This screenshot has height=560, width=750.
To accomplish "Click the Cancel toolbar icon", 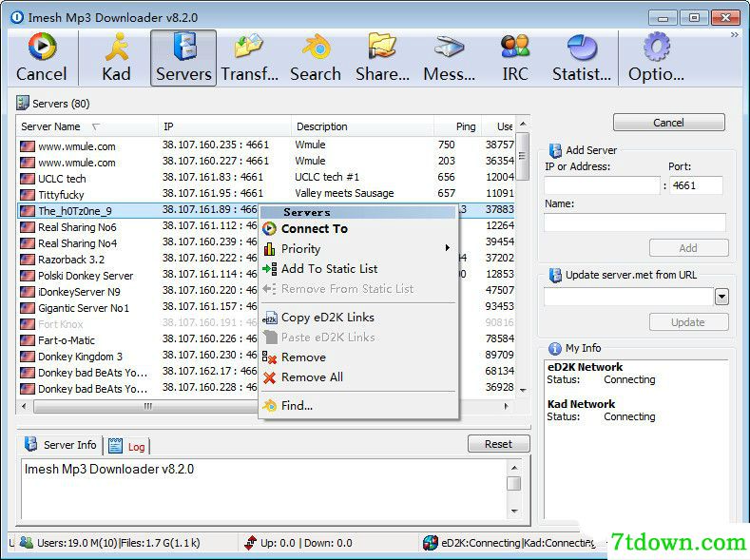I will [42, 47].
